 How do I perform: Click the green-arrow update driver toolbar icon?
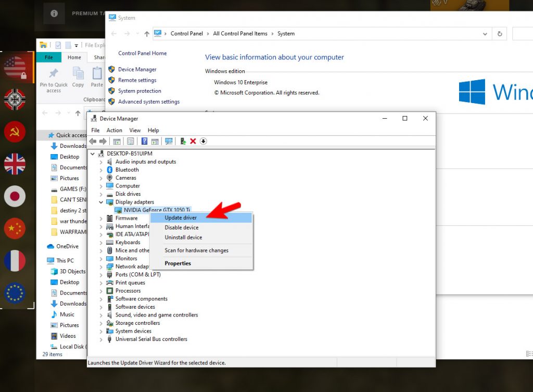(183, 142)
